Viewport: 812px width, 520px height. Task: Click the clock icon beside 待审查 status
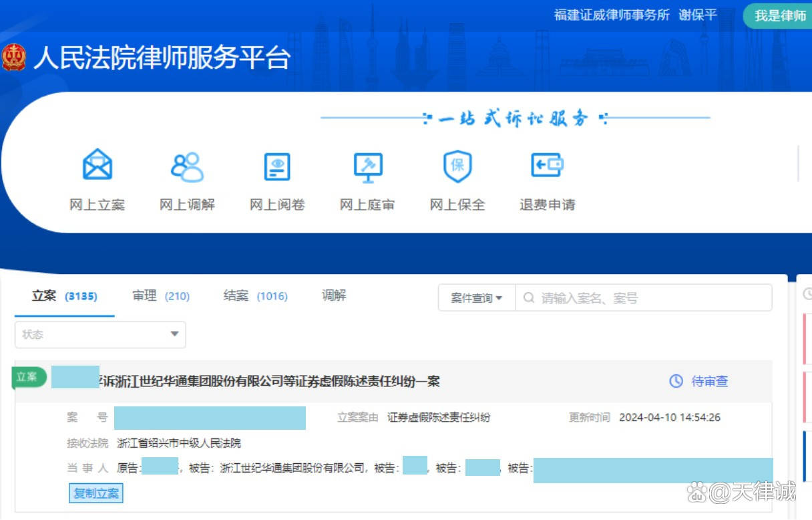(x=674, y=382)
